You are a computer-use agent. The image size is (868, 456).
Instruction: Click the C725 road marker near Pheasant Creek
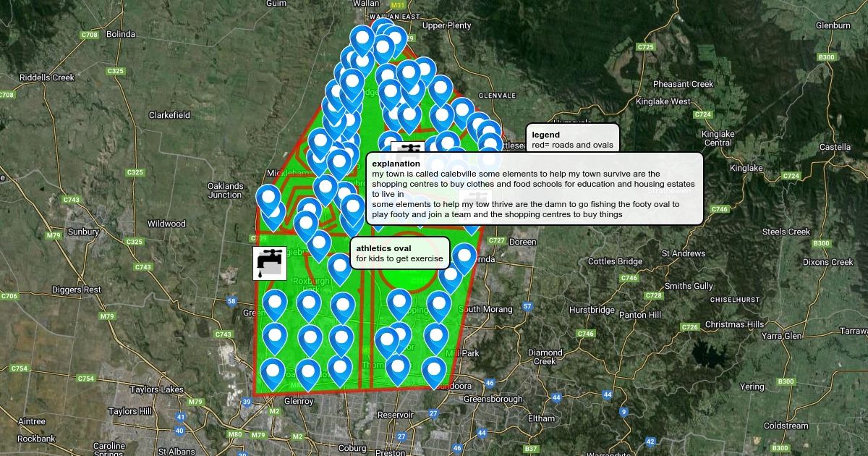(x=645, y=47)
